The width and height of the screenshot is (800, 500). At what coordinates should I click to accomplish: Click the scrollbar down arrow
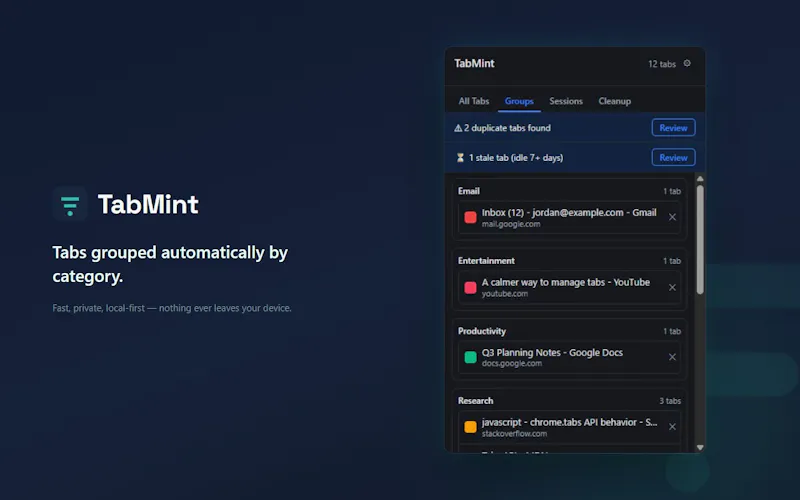[x=700, y=447]
